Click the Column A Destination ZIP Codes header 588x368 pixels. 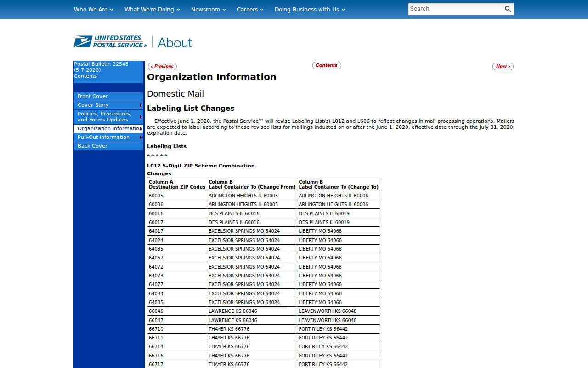pyautogui.click(x=177, y=184)
